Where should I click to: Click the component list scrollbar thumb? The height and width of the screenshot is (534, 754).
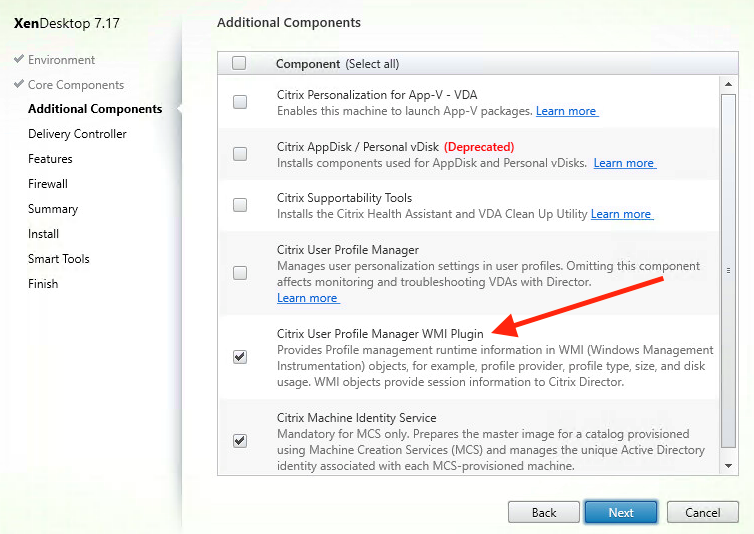[729, 271]
